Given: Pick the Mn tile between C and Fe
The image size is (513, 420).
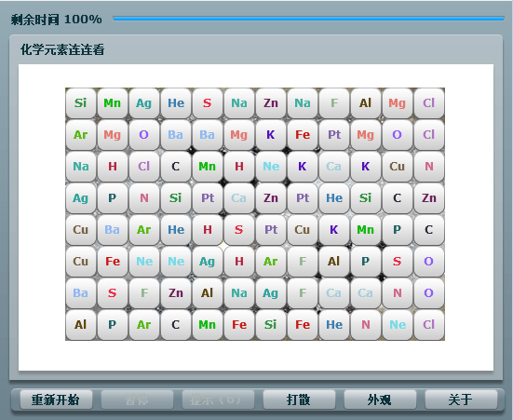Looking at the screenshot, I should point(207,324).
